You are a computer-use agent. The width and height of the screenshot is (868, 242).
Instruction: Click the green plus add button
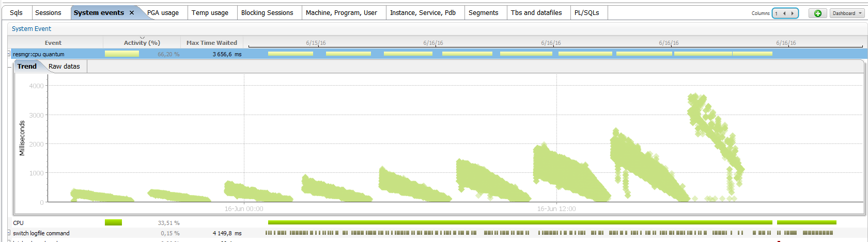(x=817, y=13)
